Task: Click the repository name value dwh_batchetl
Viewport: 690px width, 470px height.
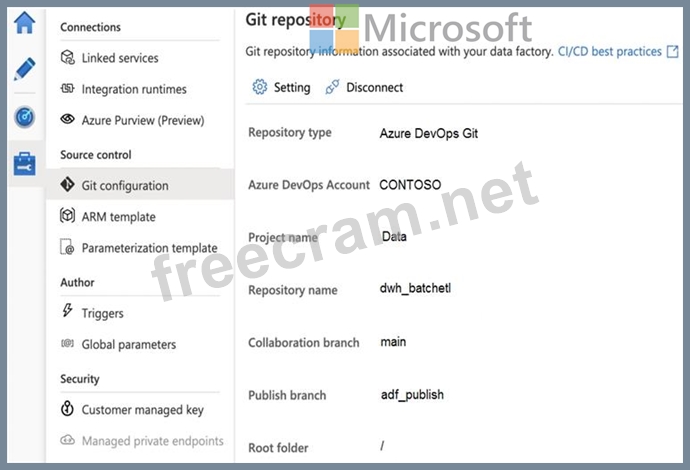Action: coord(416,289)
